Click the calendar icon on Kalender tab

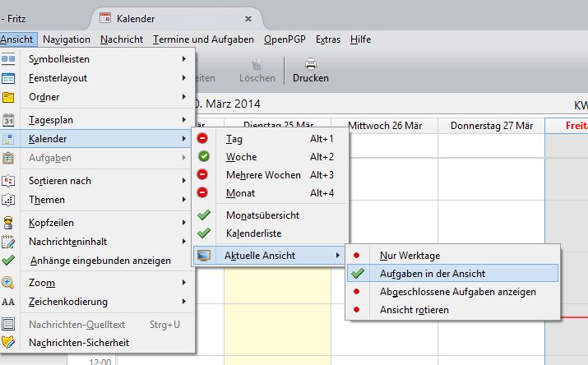coord(105,18)
